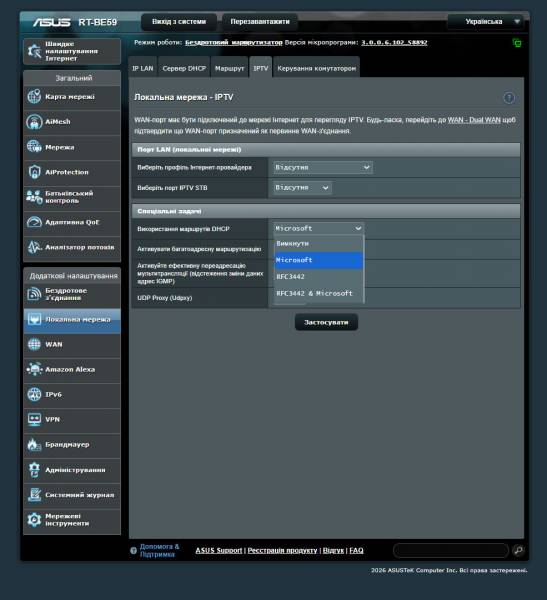This screenshot has width=547, height=600.
Task: Click the help question mark icon
Action: click(509, 98)
